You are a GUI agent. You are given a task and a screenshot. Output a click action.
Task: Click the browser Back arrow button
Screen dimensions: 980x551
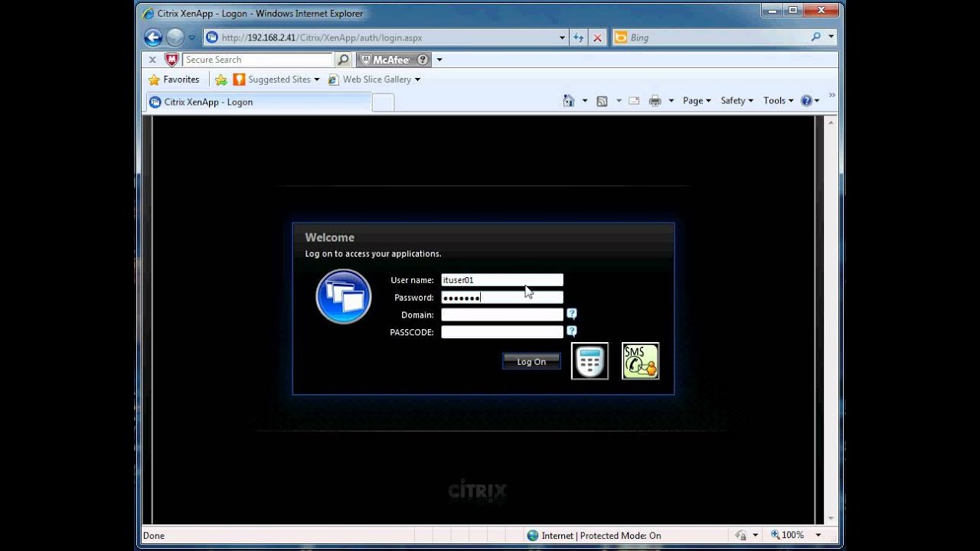pos(153,37)
